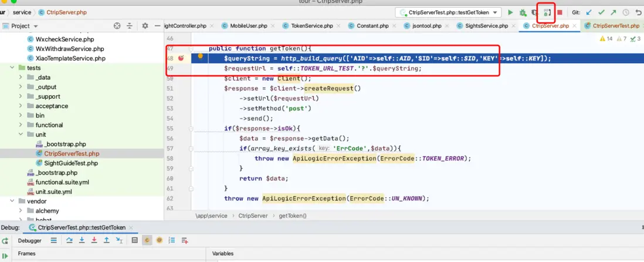
Task: Open Project panel settings gear
Action: point(144,26)
